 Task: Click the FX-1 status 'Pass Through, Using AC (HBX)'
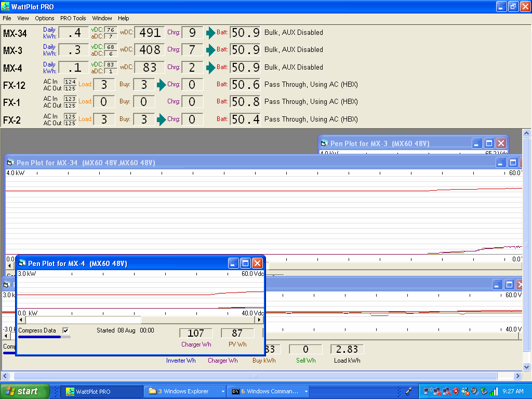311,101
